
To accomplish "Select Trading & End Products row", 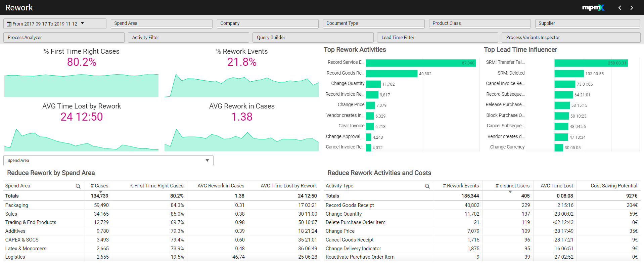I will pyautogui.click(x=161, y=222).
